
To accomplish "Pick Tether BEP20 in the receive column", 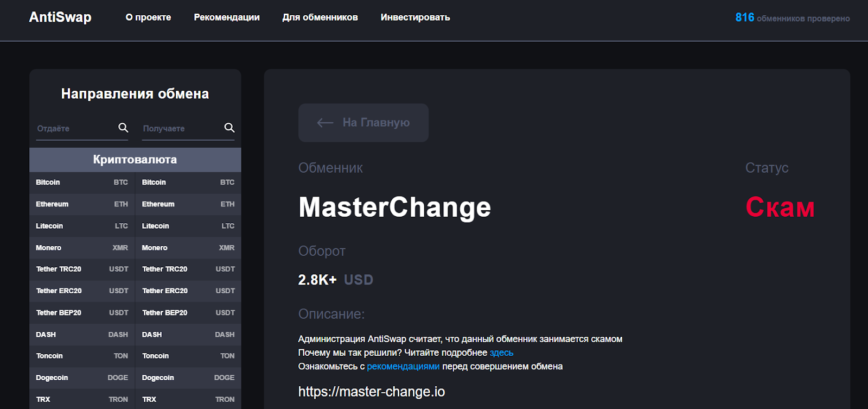I will 188,313.
